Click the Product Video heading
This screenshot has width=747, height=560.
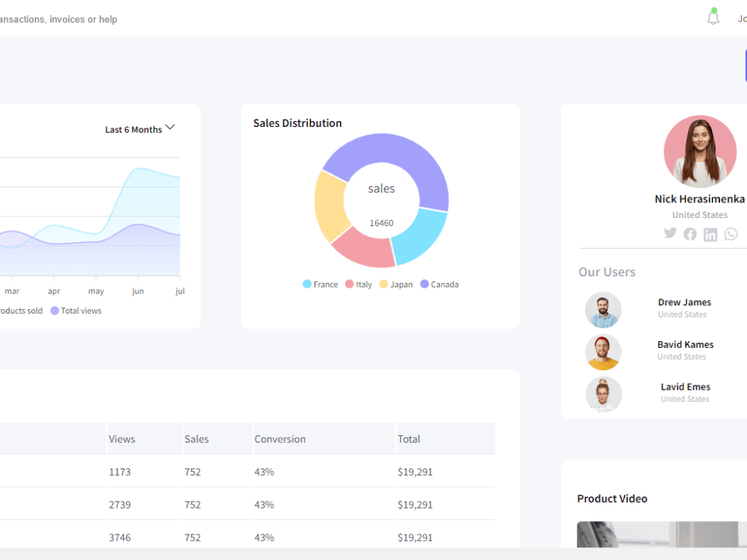pyautogui.click(x=613, y=499)
